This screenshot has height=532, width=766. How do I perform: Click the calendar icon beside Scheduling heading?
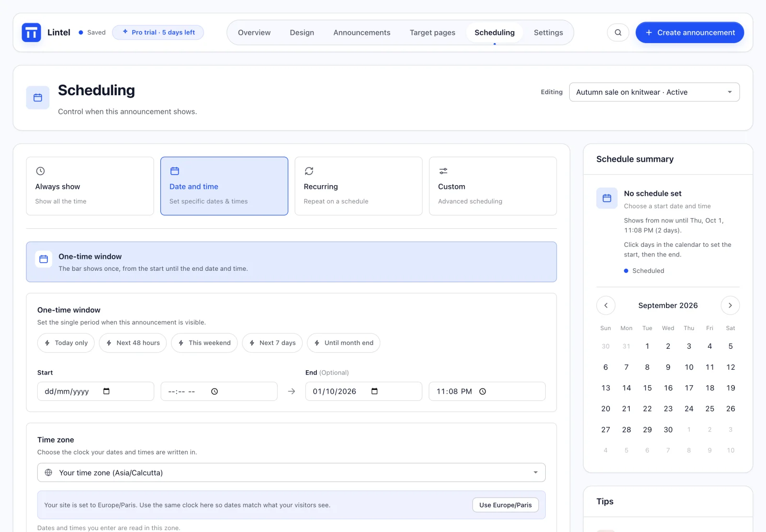(x=38, y=98)
